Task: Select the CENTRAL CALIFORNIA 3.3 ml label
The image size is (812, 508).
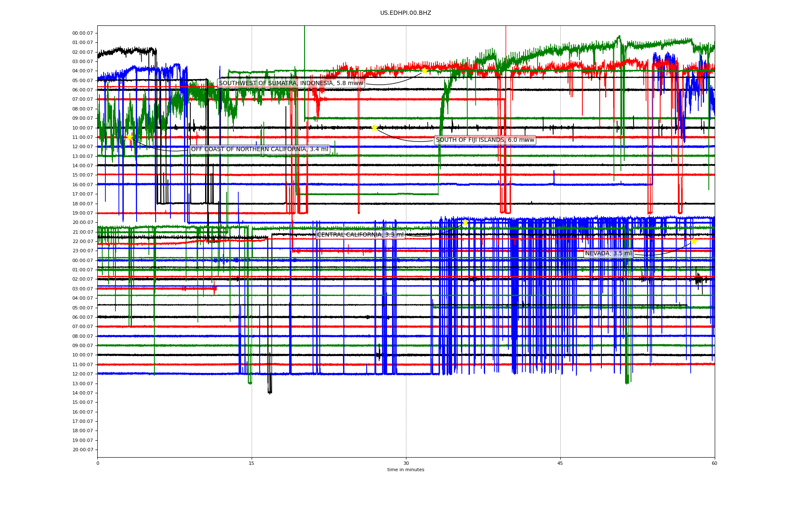Action: 360,235
